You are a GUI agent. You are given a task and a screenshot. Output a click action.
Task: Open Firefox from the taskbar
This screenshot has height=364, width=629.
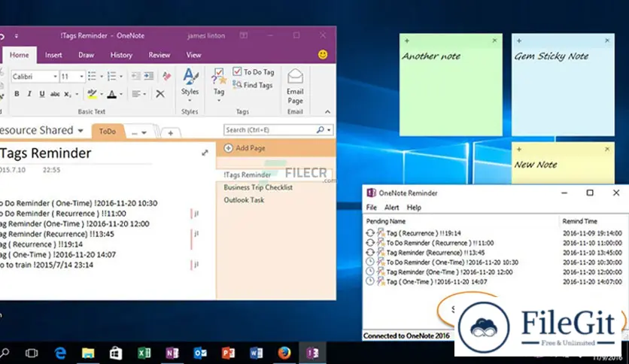pos(284,353)
